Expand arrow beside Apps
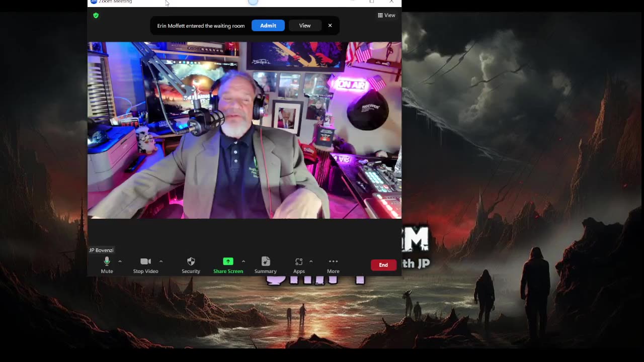The width and height of the screenshot is (644, 362). 311,261
